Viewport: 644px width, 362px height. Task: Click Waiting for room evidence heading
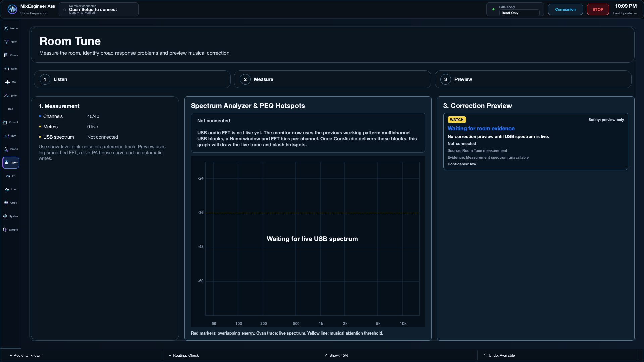coord(481,129)
